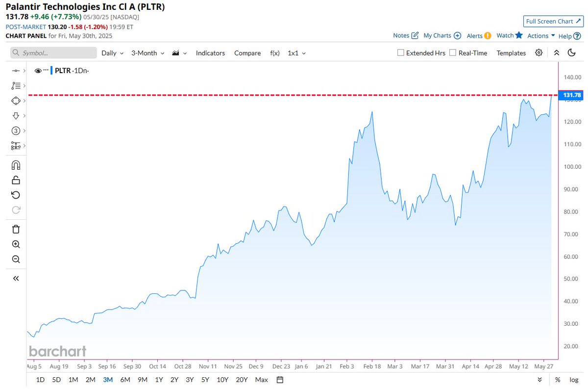This screenshot has height=389, width=588.
Task: Open the Templates menu
Action: coord(511,53)
